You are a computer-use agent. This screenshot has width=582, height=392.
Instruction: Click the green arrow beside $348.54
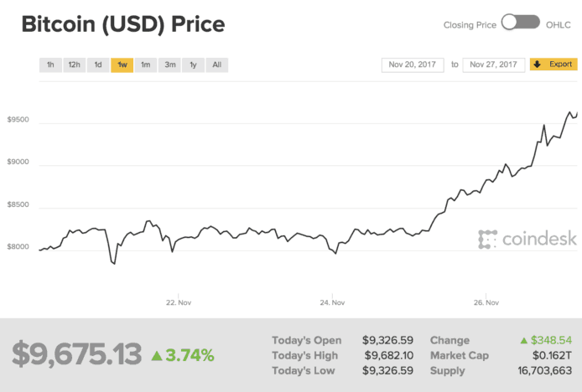[524, 341]
